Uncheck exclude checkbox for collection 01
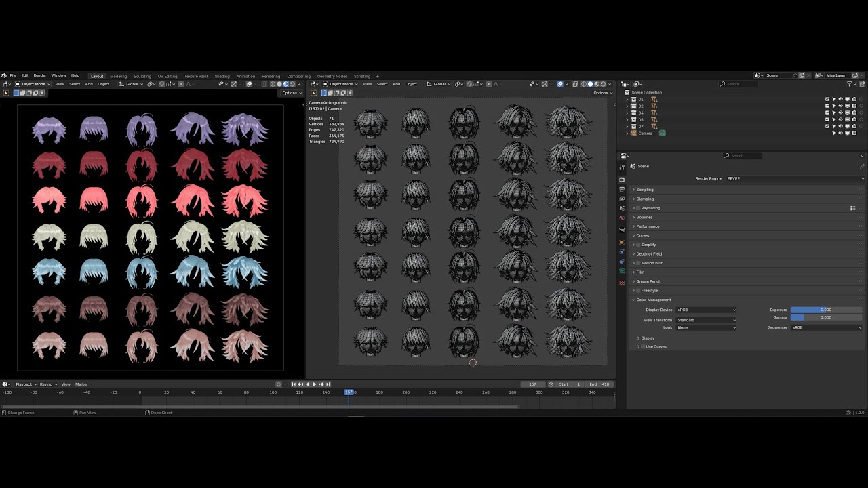The width and height of the screenshot is (868, 488). 827,99
